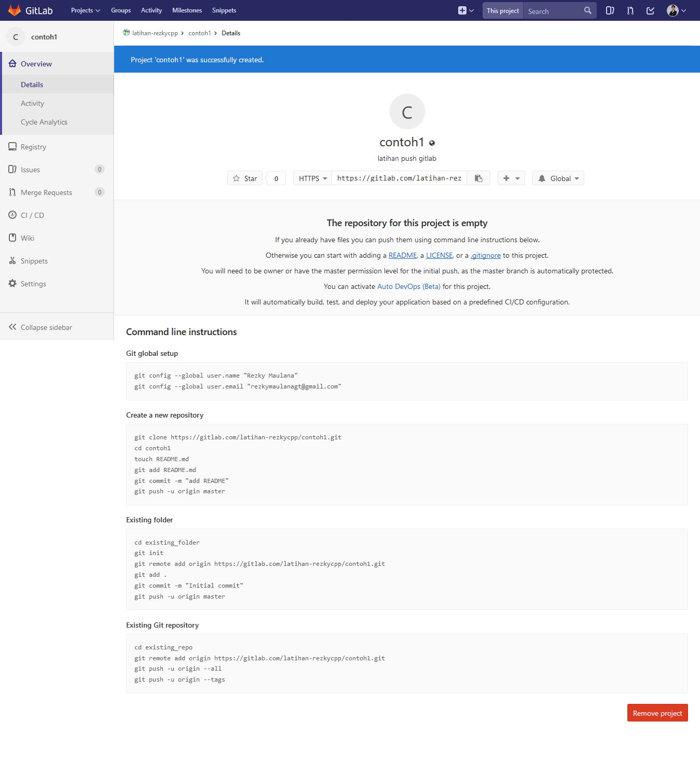
Task: Switch search scope using This project toggle
Action: [502, 10]
